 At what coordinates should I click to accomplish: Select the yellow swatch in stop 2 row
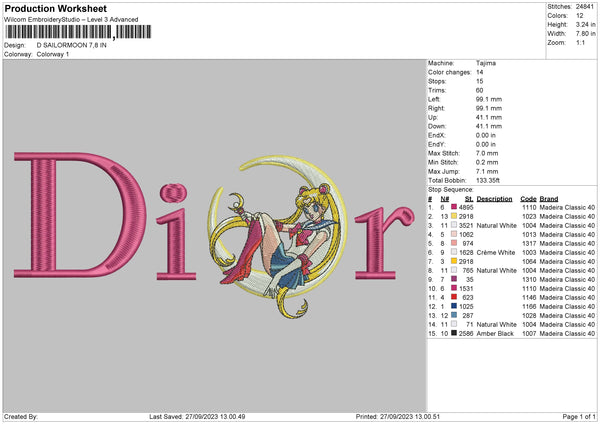tap(455, 216)
